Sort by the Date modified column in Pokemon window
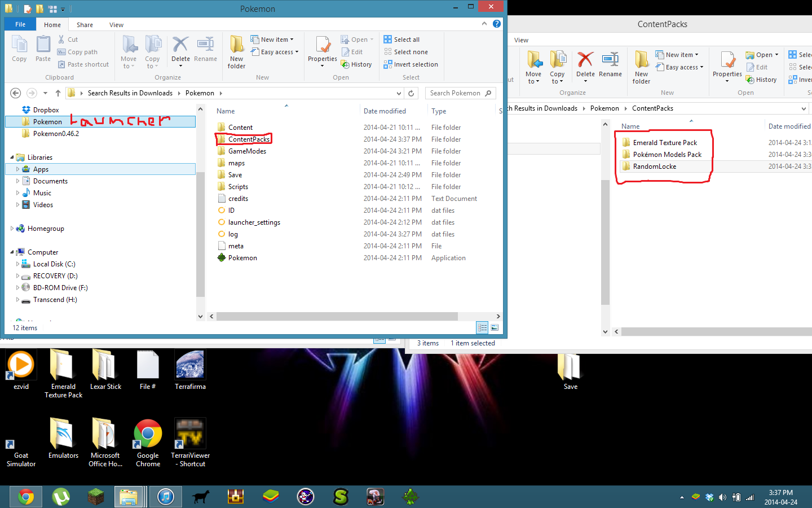Viewport: 812px width, 508px height. point(393,111)
